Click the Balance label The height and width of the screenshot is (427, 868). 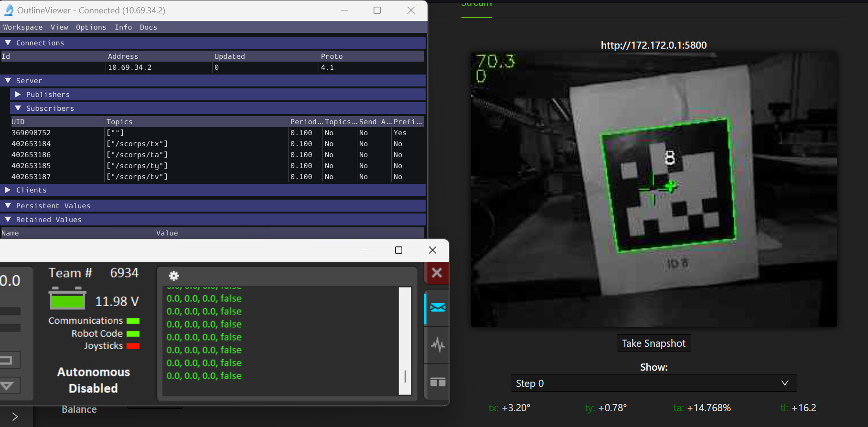coord(79,409)
